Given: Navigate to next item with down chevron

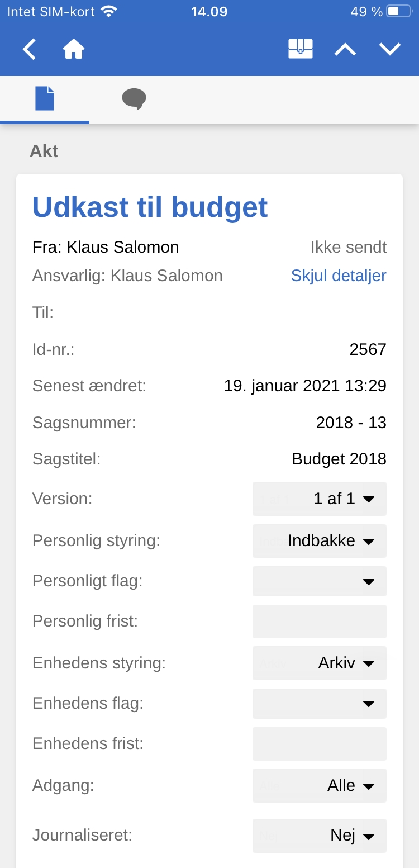Looking at the screenshot, I should [390, 49].
